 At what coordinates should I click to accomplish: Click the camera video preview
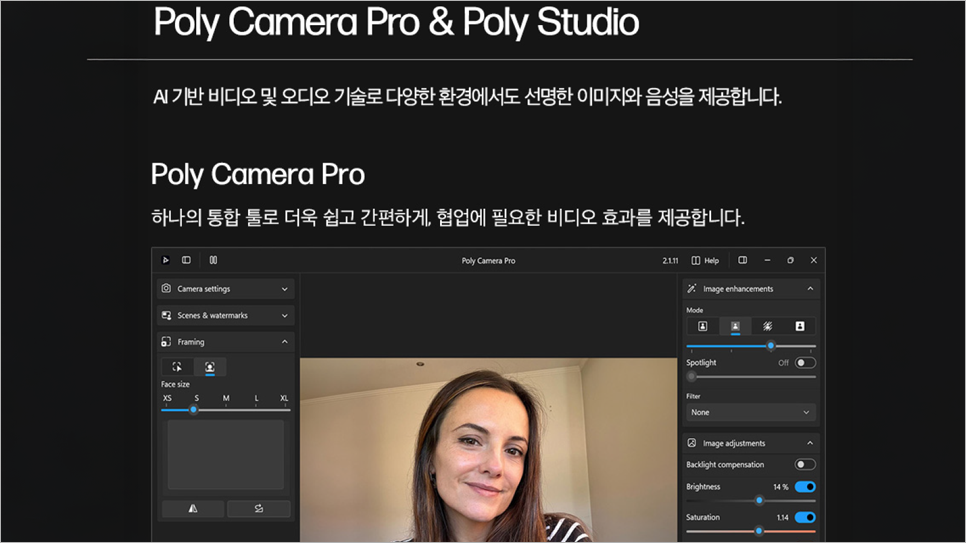coord(489,450)
